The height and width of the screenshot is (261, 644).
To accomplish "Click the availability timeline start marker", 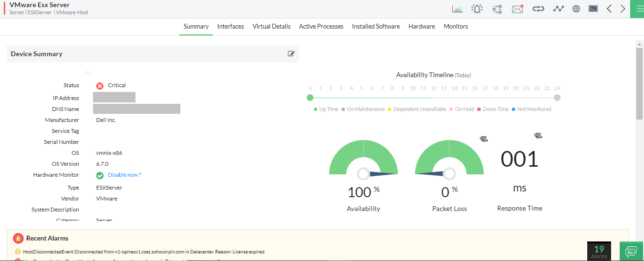I will (310, 98).
